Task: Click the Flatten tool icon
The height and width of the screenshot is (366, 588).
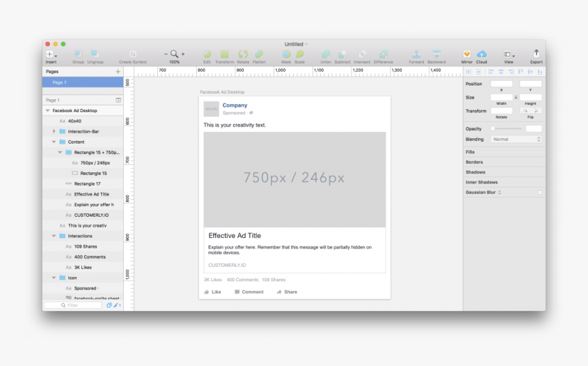Action: tap(259, 54)
